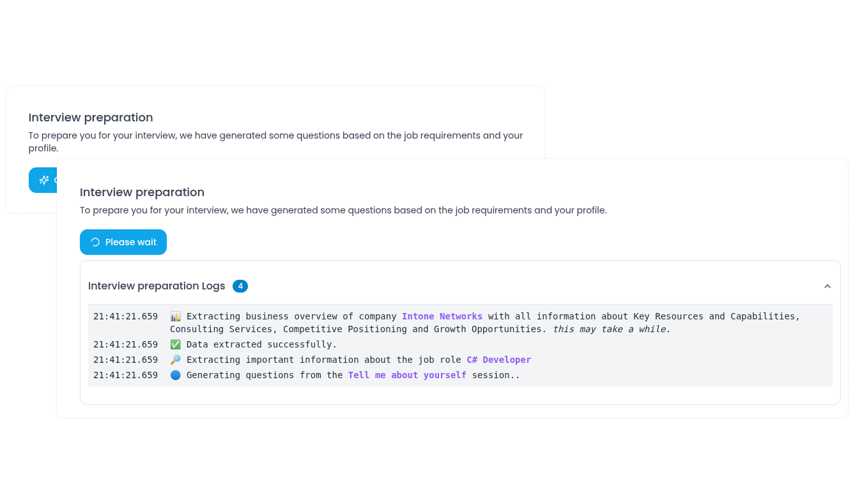Click the timestamp of the Generating questions log
855x504 pixels.
(x=125, y=375)
